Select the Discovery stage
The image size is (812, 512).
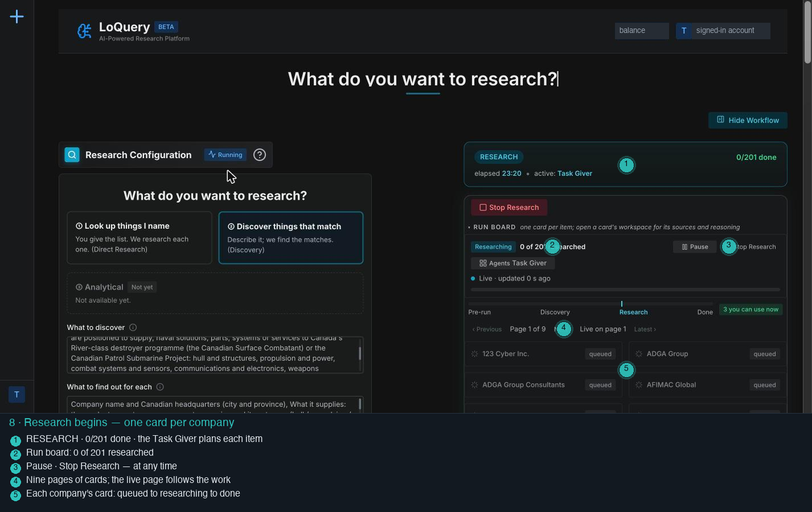click(x=555, y=312)
